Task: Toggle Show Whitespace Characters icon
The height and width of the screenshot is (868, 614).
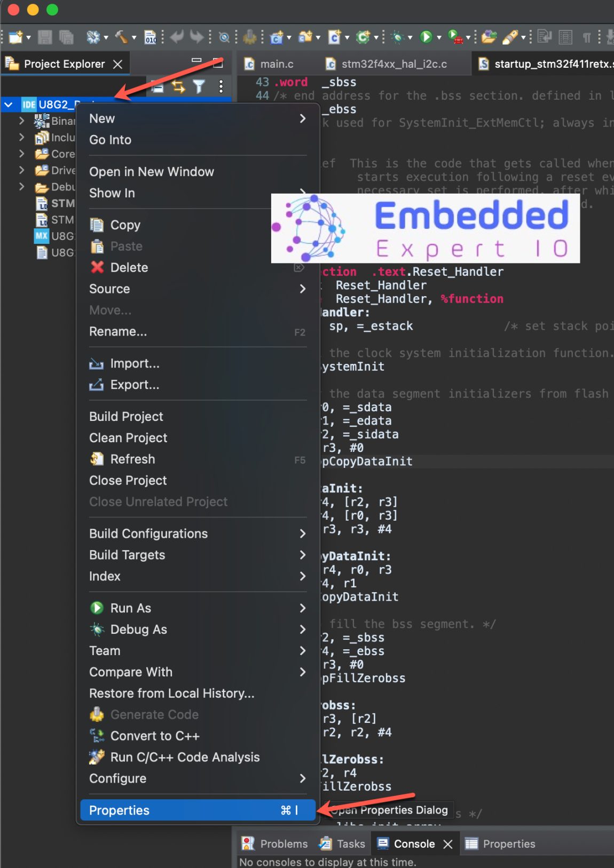Action: point(587,37)
